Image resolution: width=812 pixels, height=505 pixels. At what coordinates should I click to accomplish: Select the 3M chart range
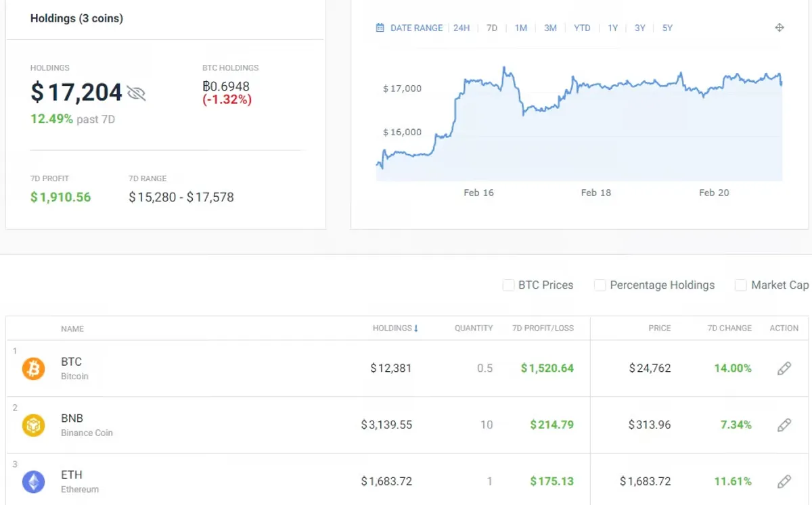[550, 28]
